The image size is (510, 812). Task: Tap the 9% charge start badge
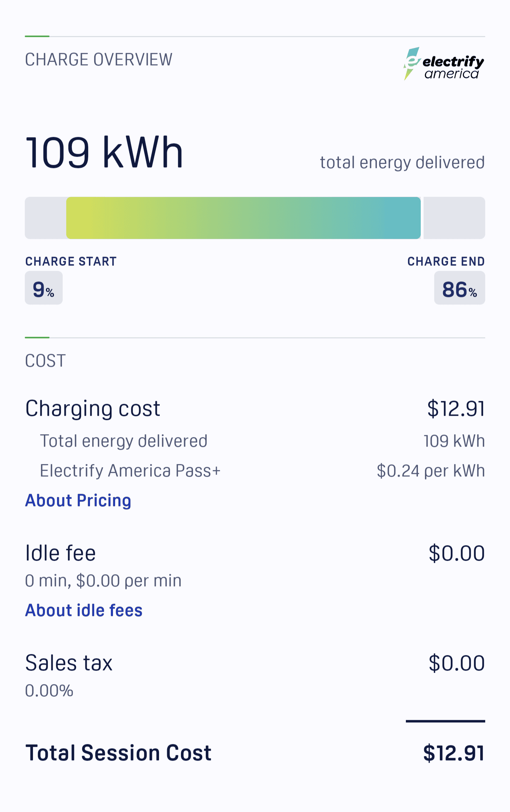44,288
